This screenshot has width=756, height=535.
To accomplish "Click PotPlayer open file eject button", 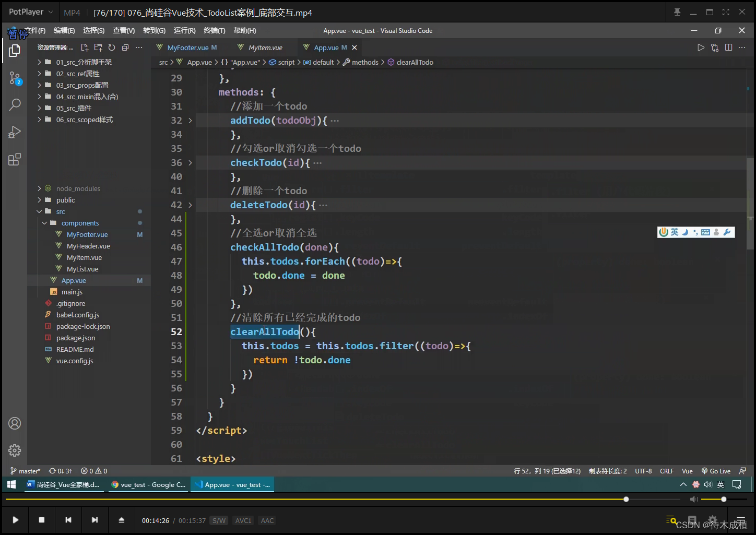I will [x=121, y=520].
